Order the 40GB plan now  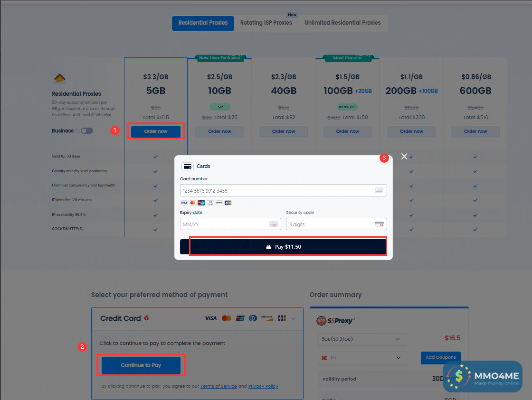[x=284, y=131]
